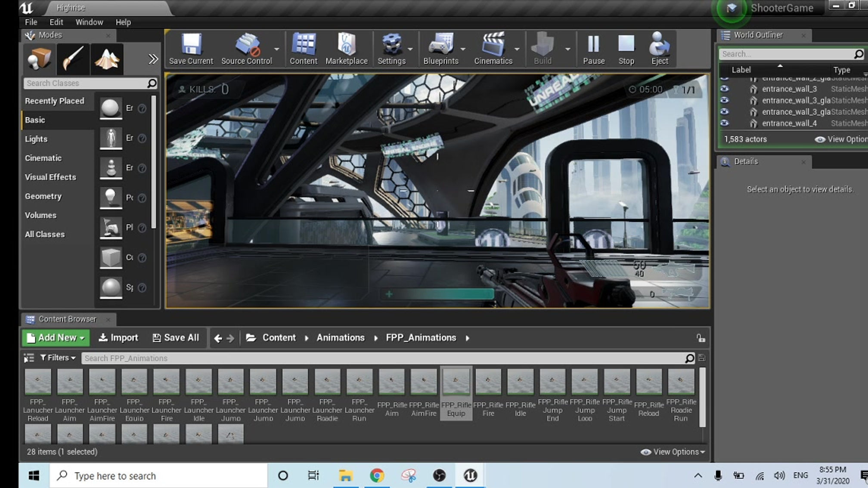Click the folder icon beside Content path
The image size is (868, 488).
pos(251,338)
